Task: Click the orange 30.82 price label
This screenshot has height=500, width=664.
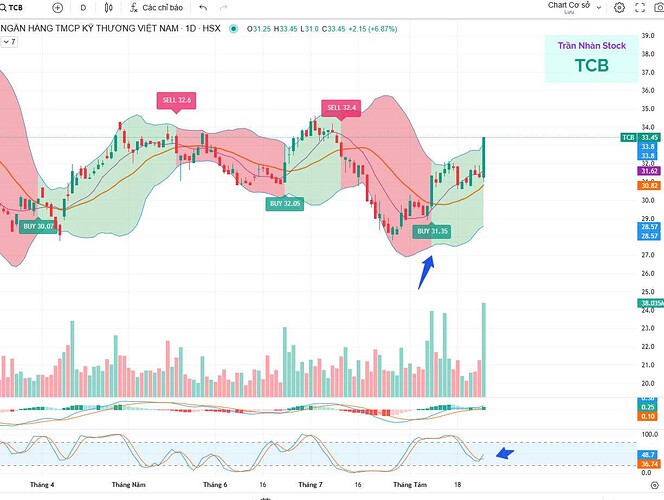Action: (649, 185)
